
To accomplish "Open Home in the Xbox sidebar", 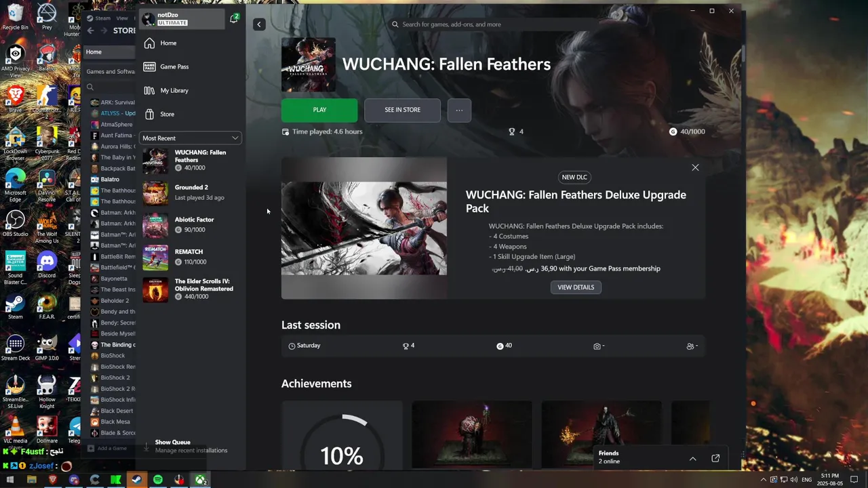I will (160, 43).
